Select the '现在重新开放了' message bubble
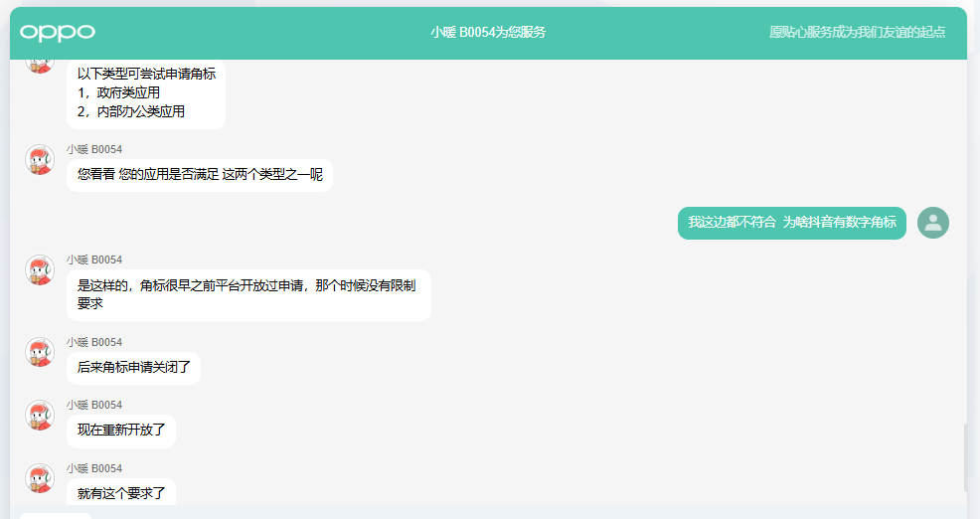This screenshot has width=980, height=519. pyautogui.click(x=121, y=432)
